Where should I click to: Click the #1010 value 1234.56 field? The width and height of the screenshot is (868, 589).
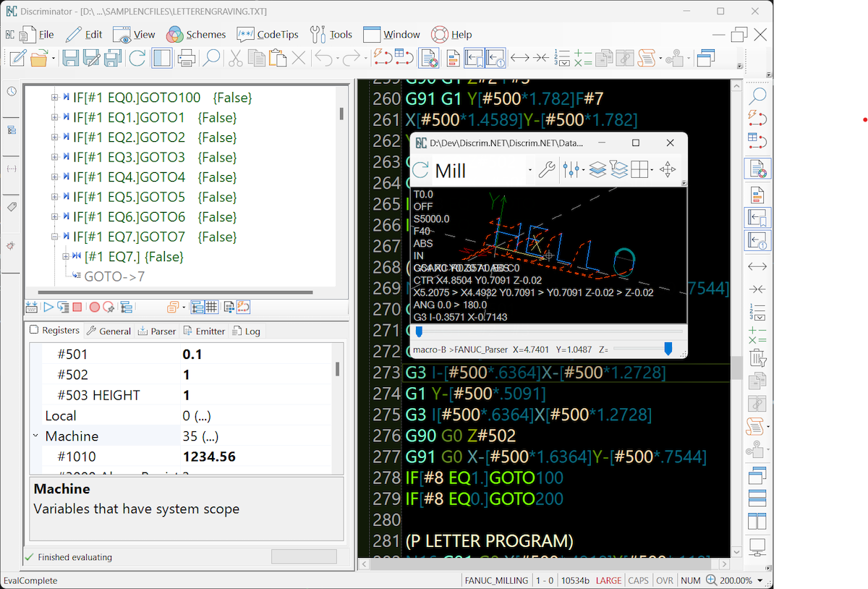click(x=255, y=457)
